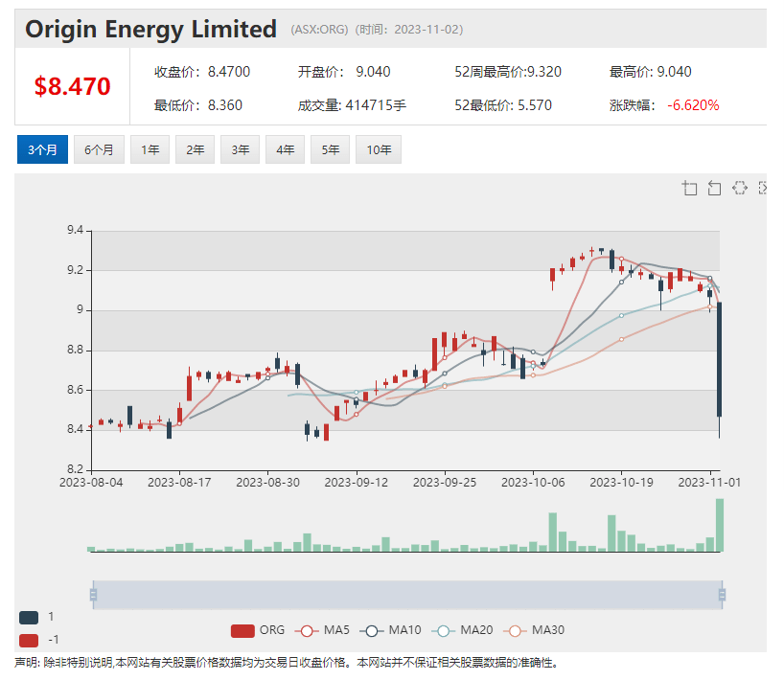Click the area zoom tool icon
784x680 pixels.
689,188
